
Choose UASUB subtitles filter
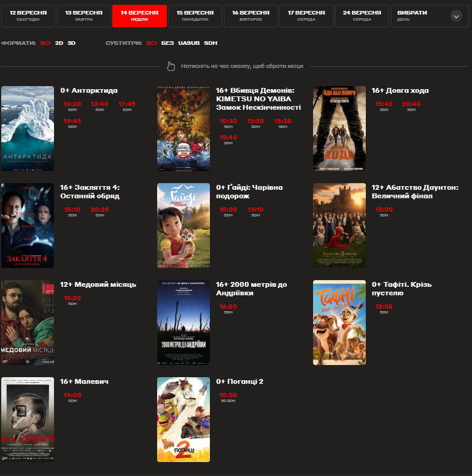pyautogui.click(x=189, y=43)
